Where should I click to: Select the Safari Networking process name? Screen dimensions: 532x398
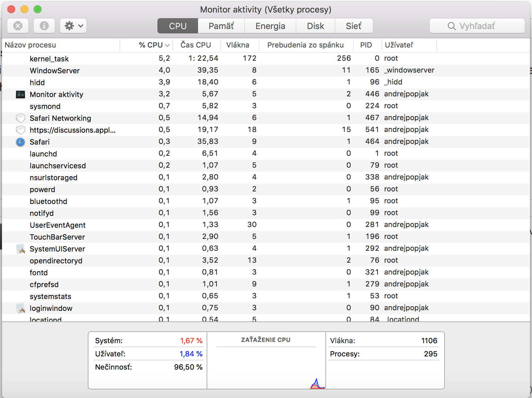tap(60, 118)
